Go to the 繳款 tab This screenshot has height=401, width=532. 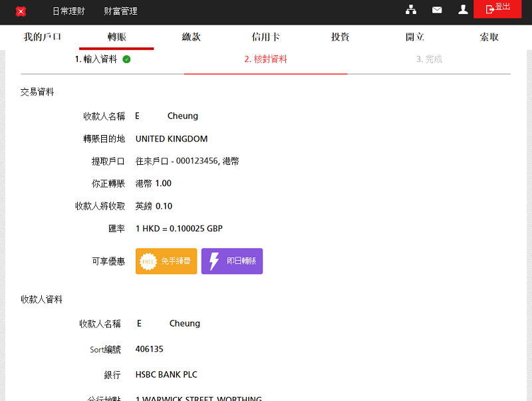click(191, 37)
